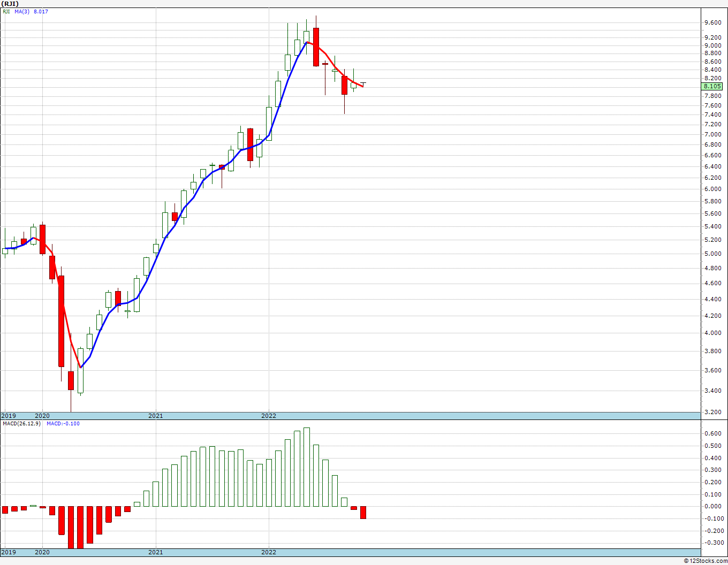The image size is (728, 565).
Task: Click the moving average value 8.017
Action: point(41,11)
